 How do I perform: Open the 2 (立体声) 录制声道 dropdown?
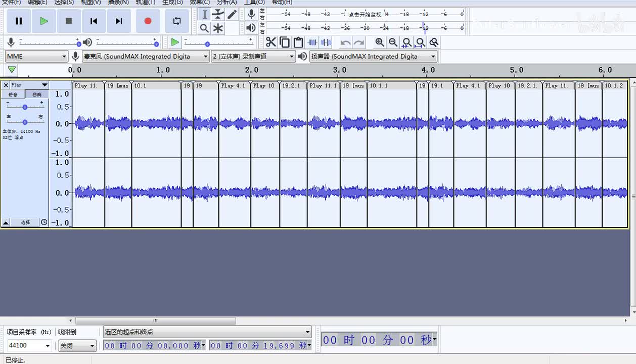point(253,56)
